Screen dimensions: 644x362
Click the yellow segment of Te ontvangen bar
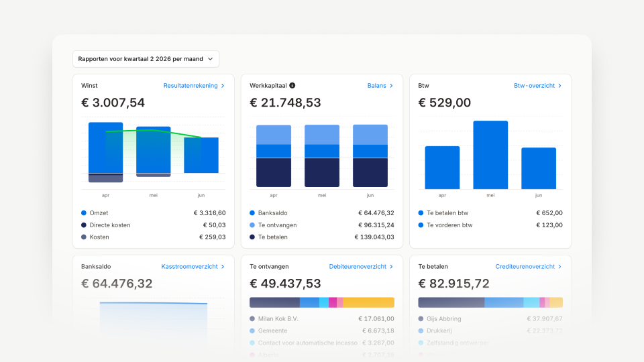368,302
